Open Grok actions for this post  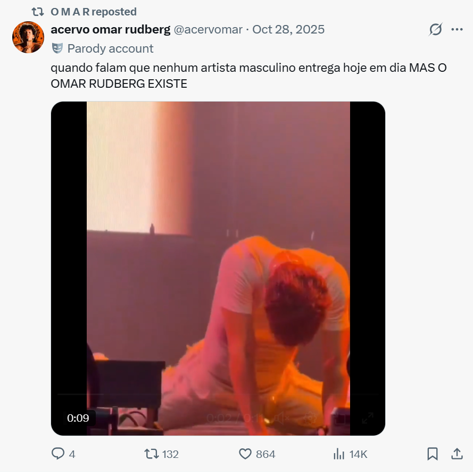click(435, 30)
